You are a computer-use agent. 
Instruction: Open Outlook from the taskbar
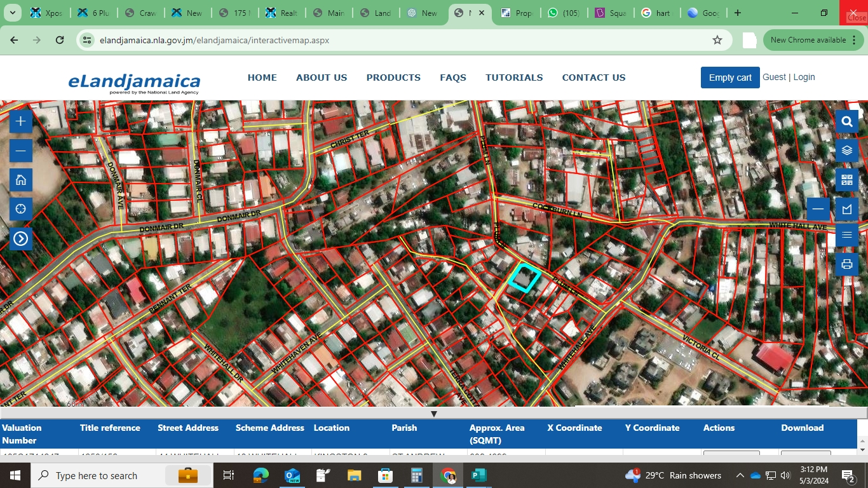[292, 475]
